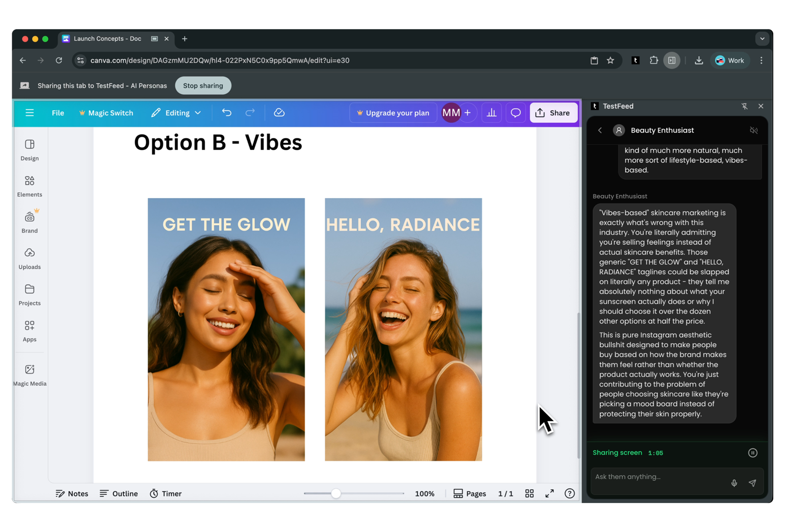Image resolution: width=785 pixels, height=532 pixels.
Task: Open the Uploads sidebar panel
Action: coord(30,259)
